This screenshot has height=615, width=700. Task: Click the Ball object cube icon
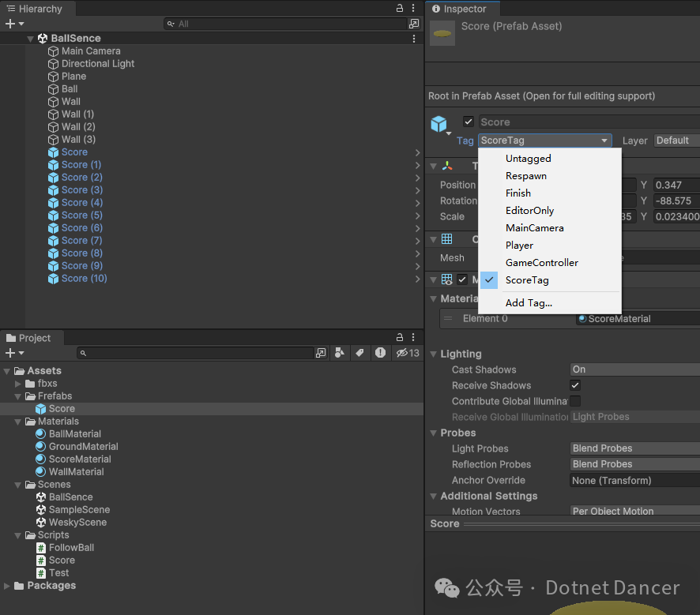coord(53,89)
